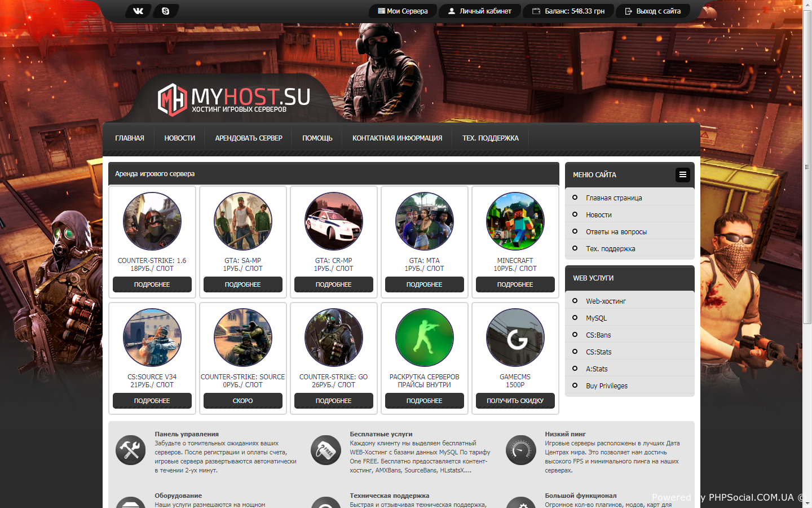Open the VK social network icon

click(x=138, y=11)
